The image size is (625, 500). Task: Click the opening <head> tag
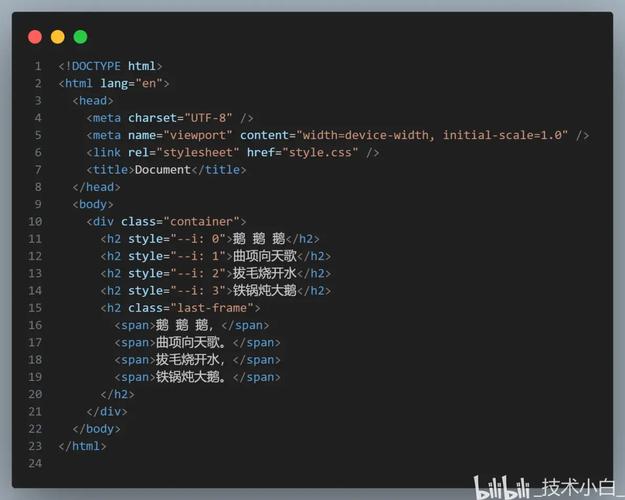pos(93,100)
